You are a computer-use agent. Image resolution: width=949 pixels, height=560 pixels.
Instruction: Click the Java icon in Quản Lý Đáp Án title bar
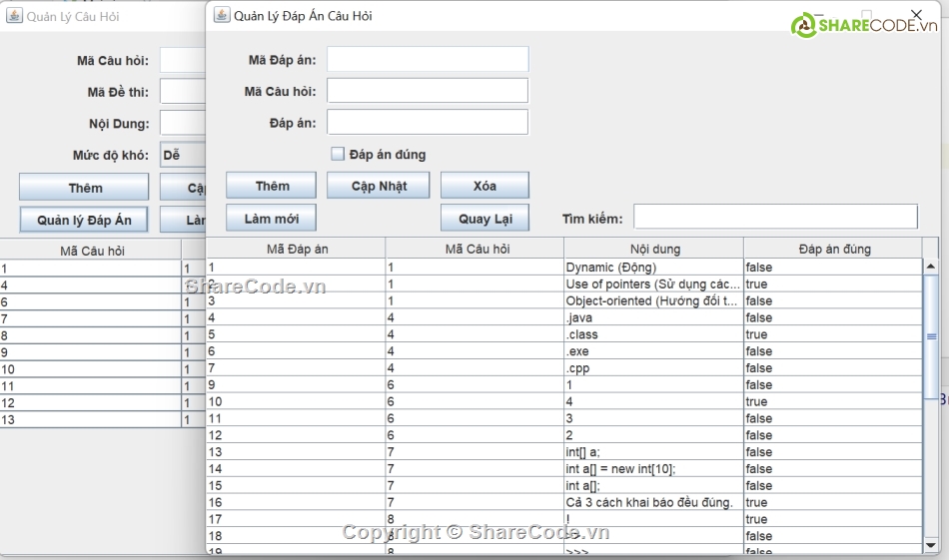click(221, 15)
